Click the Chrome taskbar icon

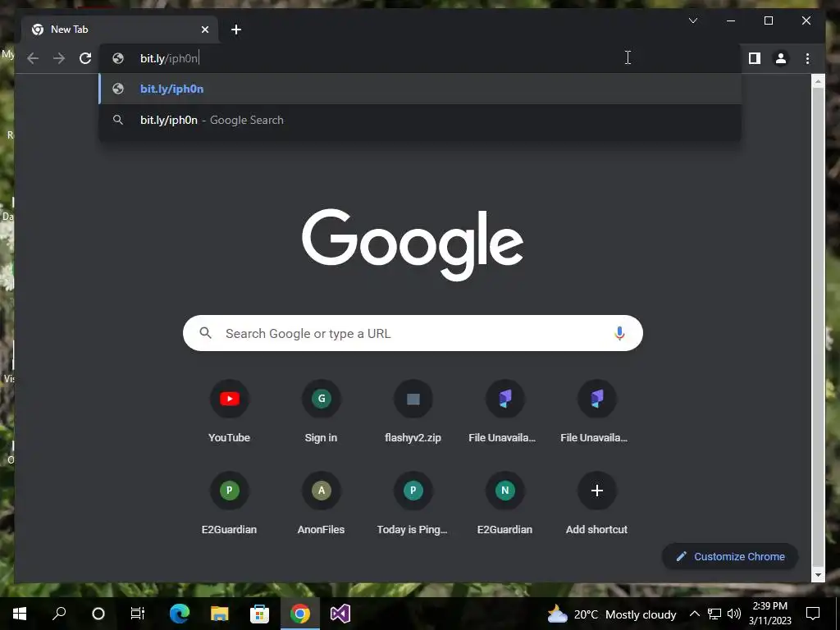pos(300,614)
